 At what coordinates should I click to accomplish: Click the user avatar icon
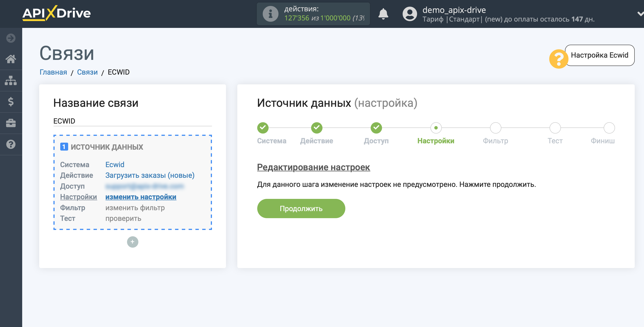pyautogui.click(x=409, y=14)
